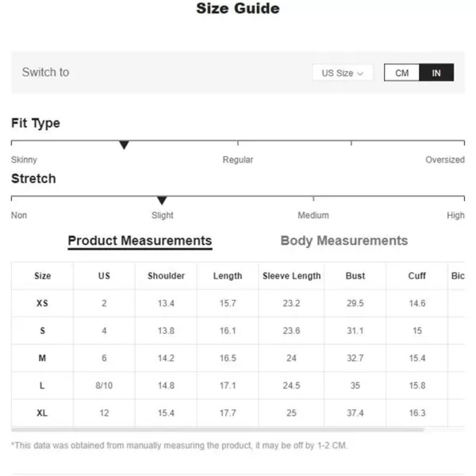
Task: Click the US Size chevron arrow
Action: point(360,74)
